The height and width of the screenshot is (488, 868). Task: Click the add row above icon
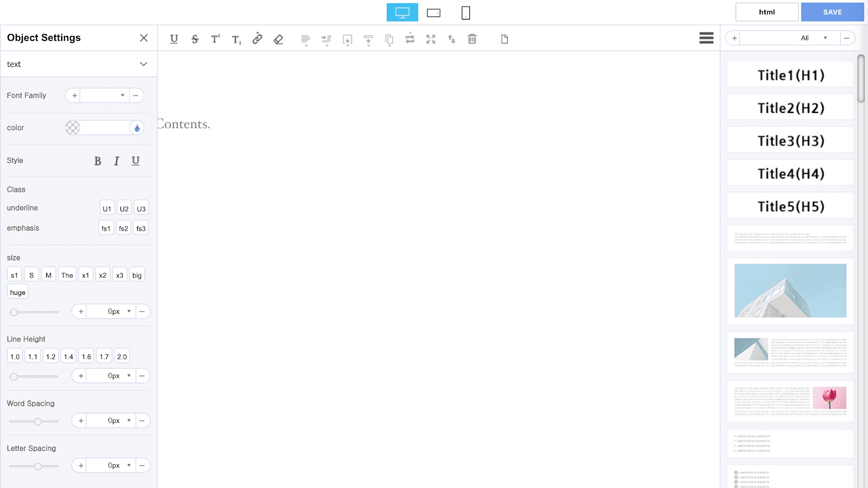click(368, 40)
